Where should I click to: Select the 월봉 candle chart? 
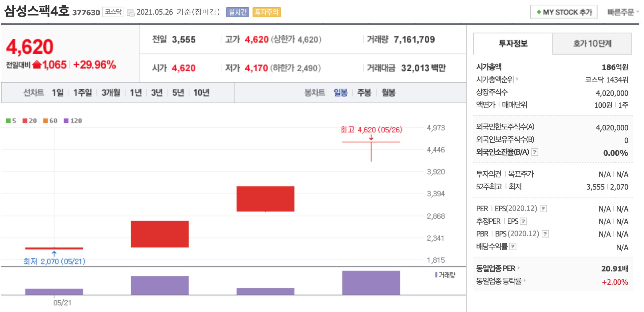(x=388, y=92)
